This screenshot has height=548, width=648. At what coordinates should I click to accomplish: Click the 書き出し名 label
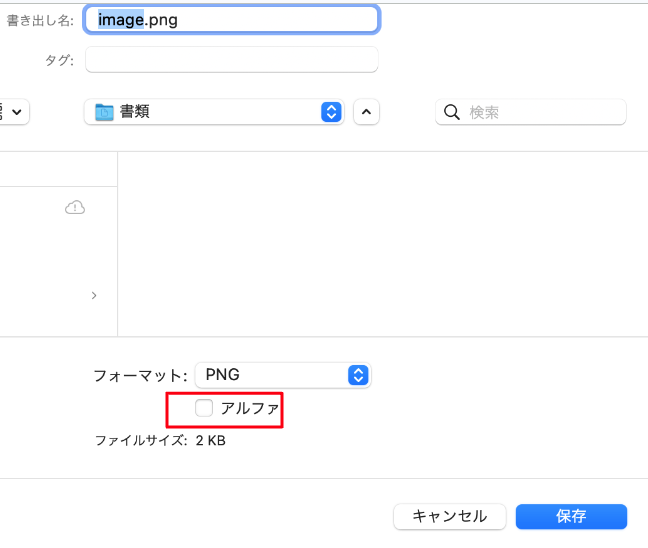point(40,20)
